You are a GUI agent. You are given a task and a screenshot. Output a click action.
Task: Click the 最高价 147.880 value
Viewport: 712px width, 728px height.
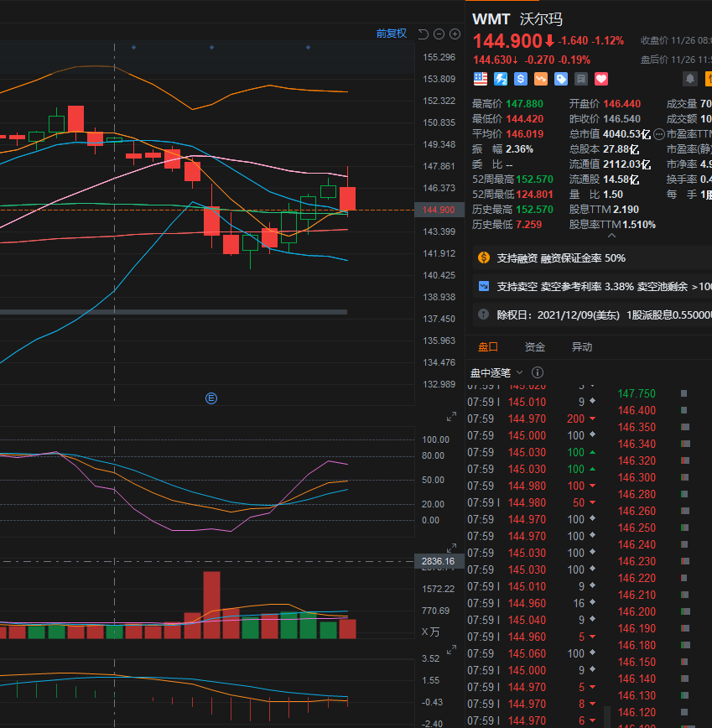(524, 103)
